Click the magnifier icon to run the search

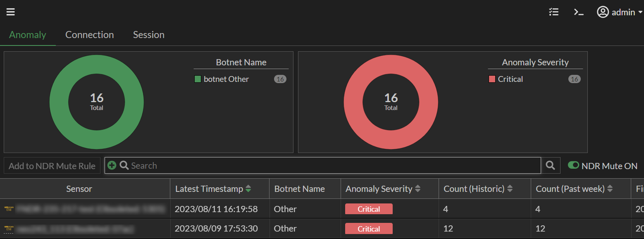(550, 165)
